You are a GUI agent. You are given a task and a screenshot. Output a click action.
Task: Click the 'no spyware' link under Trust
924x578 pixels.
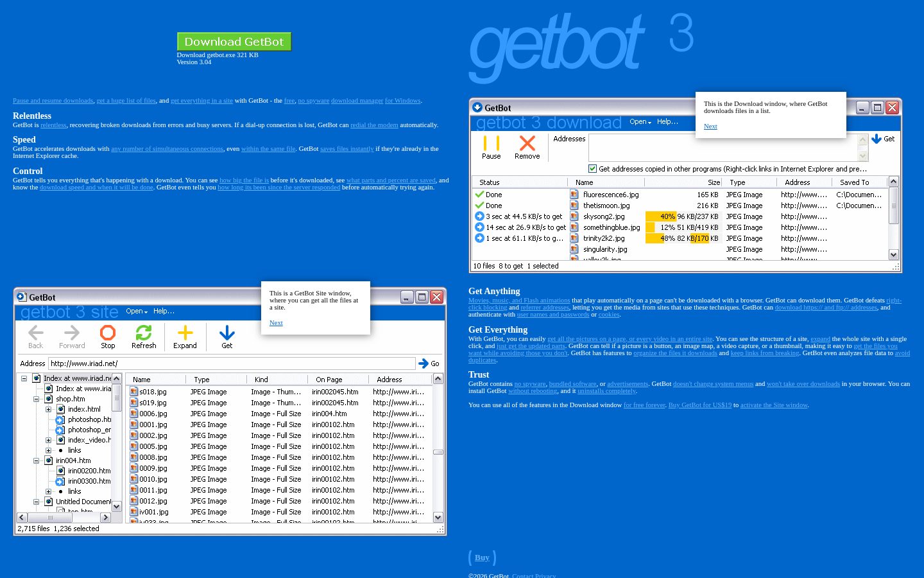point(530,383)
